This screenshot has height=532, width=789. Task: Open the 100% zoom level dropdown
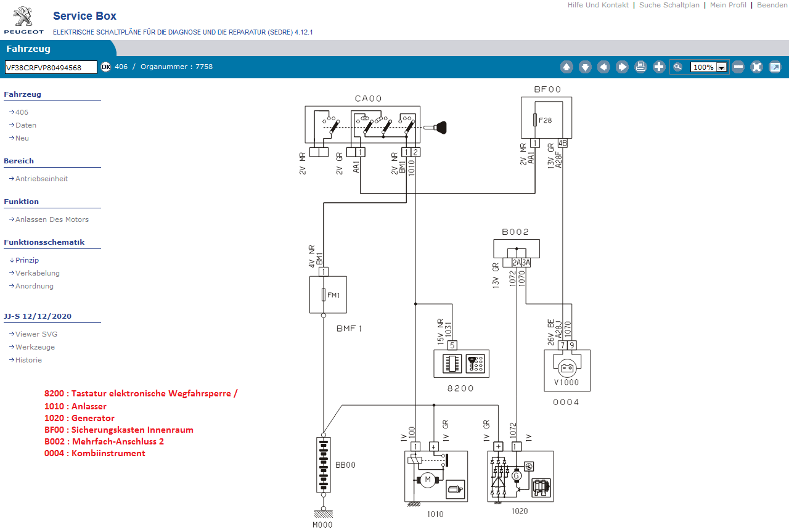[x=721, y=67]
